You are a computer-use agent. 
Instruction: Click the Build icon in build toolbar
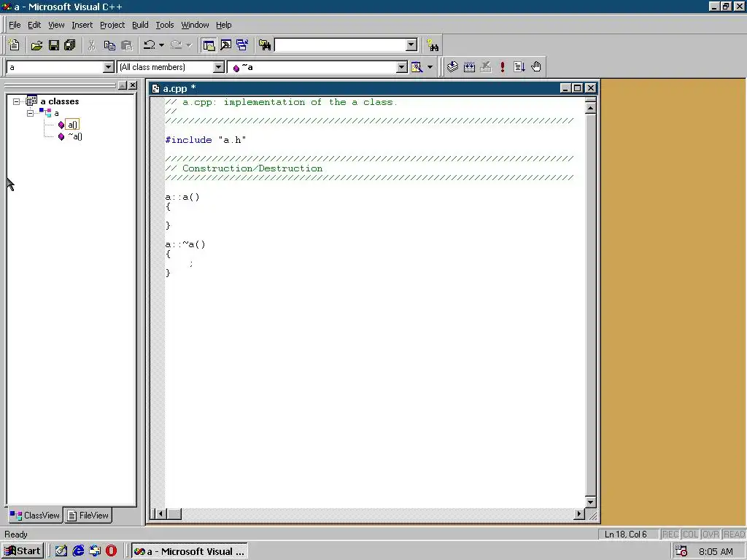pyautogui.click(x=469, y=67)
